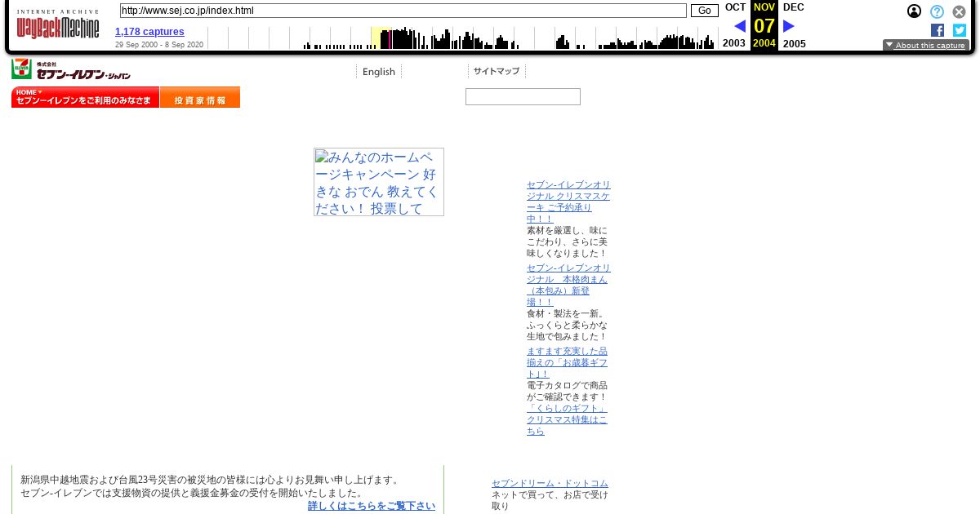Go to next capture arrow

pyautogui.click(x=789, y=26)
